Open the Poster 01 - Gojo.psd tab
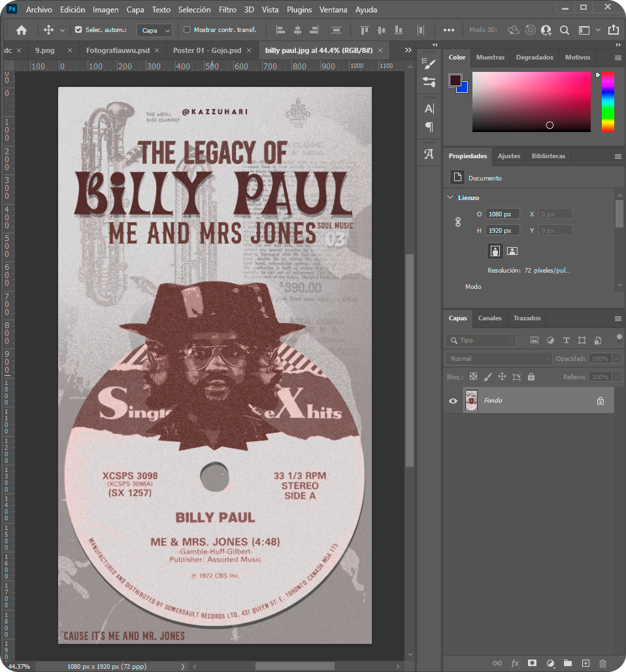This screenshot has width=626, height=672. 207,50
